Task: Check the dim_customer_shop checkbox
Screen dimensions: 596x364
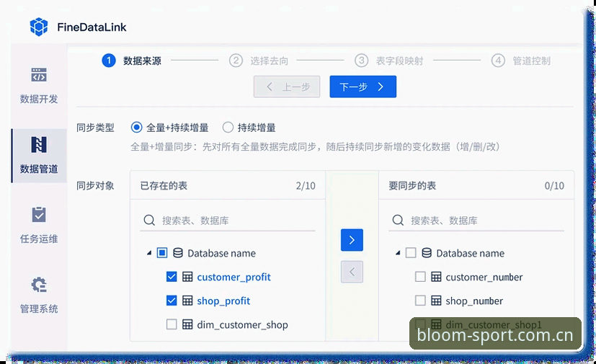Action: point(172,324)
